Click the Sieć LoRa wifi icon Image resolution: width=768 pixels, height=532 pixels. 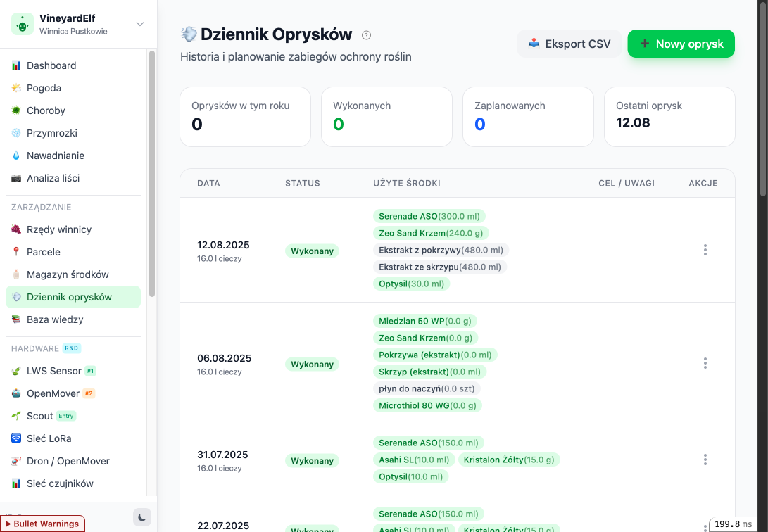[16, 438]
